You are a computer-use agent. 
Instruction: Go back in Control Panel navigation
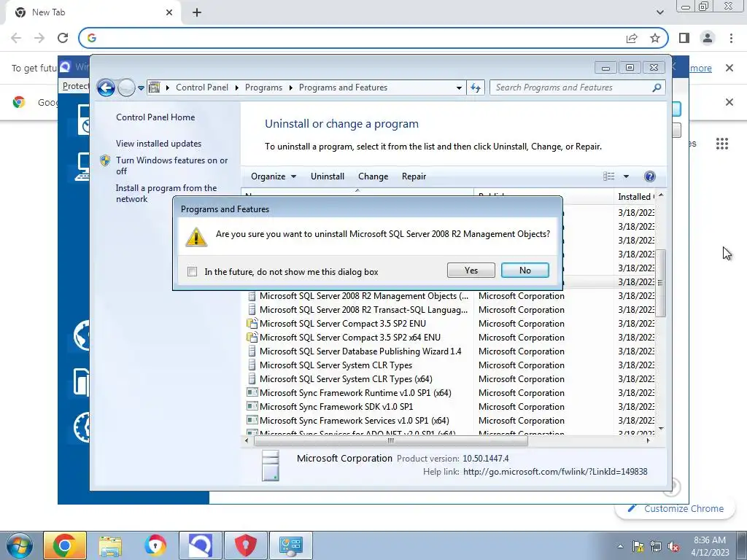coord(106,87)
